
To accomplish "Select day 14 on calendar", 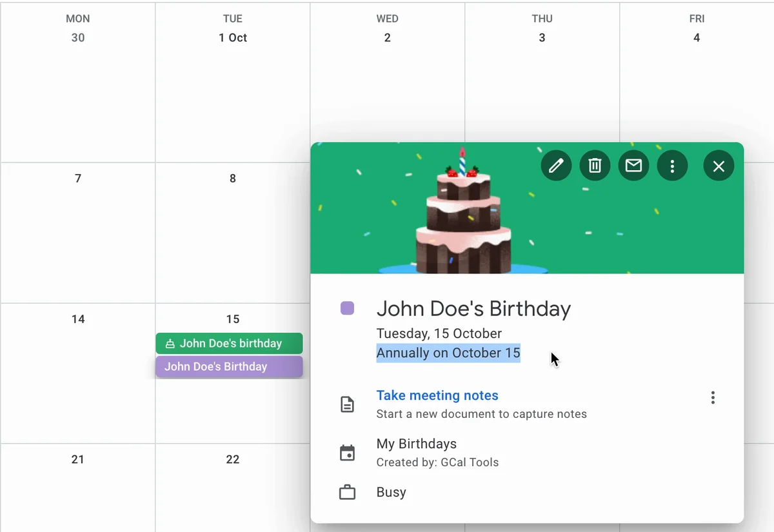I will [78, 319].
